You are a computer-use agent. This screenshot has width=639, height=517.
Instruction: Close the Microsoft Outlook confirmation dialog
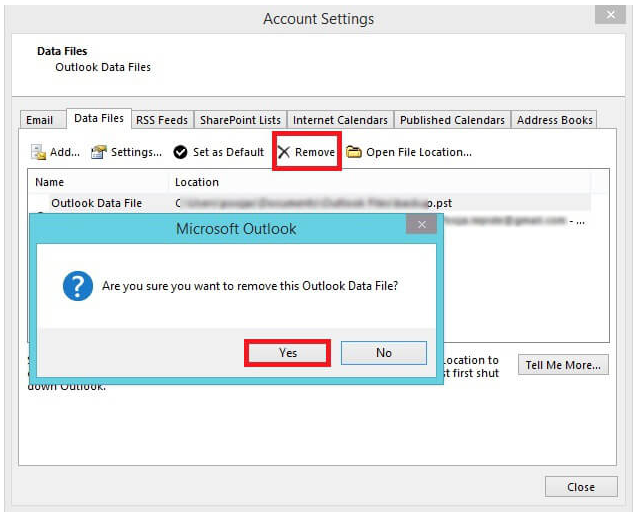click(x=422, y=224)
